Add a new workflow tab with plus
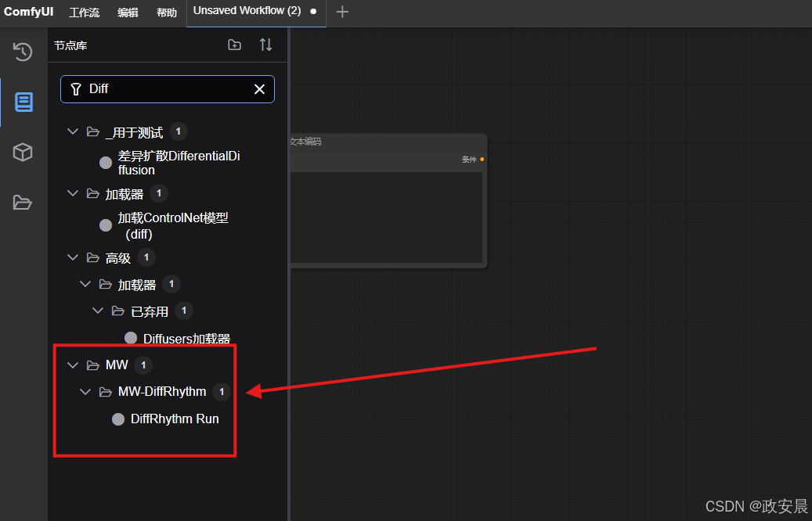The image size is (812, 521). coord(342,12)
